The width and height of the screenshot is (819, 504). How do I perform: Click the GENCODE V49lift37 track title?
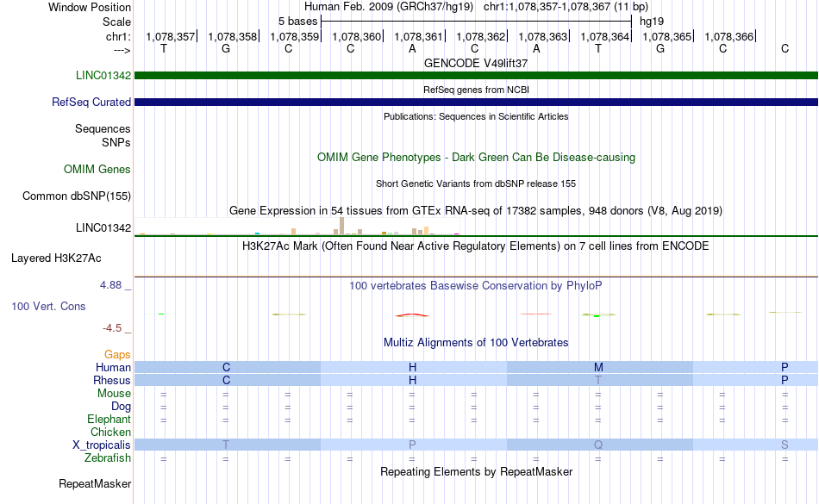click(476, 63)
